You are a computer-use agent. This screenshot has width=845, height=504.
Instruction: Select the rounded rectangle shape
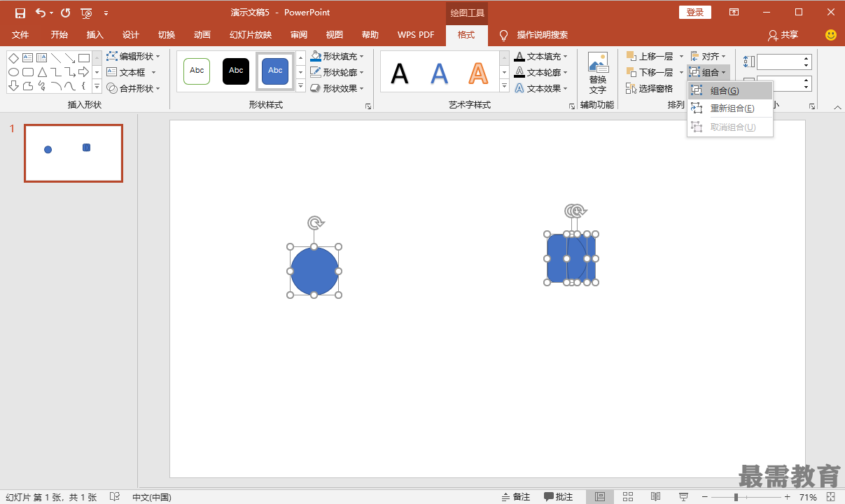pos(28,72)
